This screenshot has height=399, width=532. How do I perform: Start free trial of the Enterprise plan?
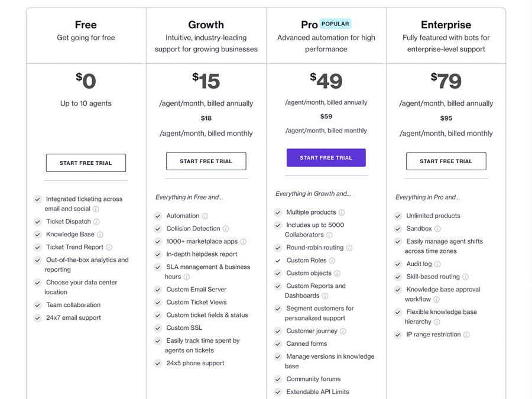coord(446,161)
